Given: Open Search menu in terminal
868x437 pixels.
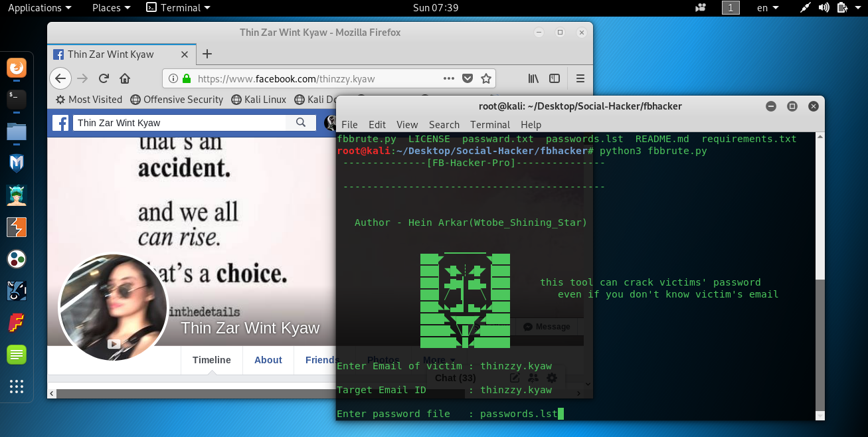Looking at the screenshot, I should [444, 125].
